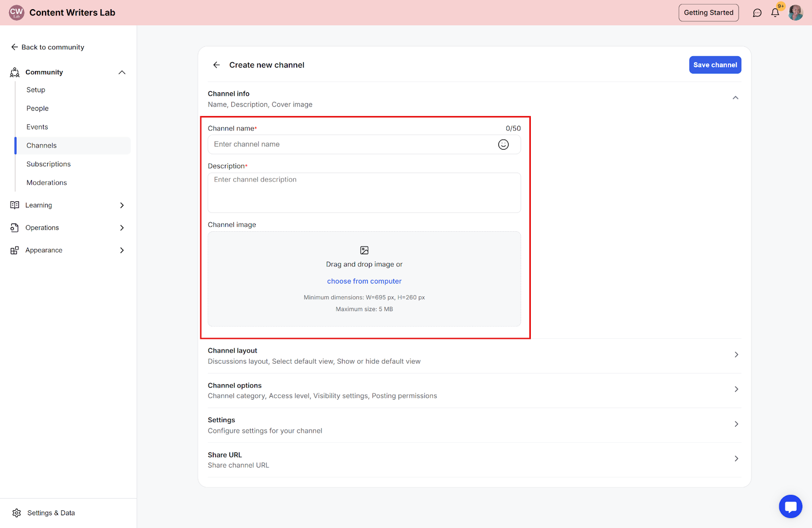Click the Content Writers Lab title
Viewport: 812px width, 528px height.
pos(73,13)
